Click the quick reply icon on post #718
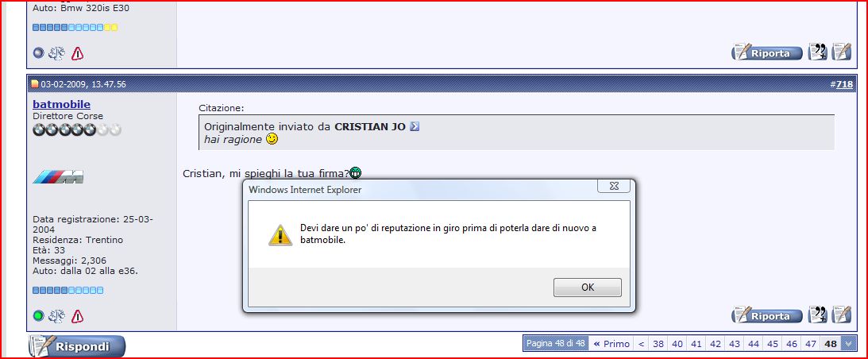 (842, 315)
